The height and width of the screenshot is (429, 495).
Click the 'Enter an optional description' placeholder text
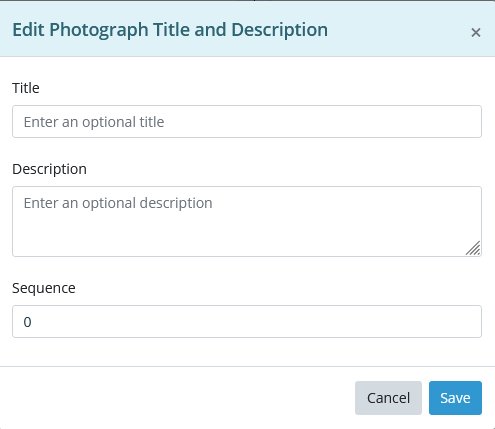(x=118, y=203)
